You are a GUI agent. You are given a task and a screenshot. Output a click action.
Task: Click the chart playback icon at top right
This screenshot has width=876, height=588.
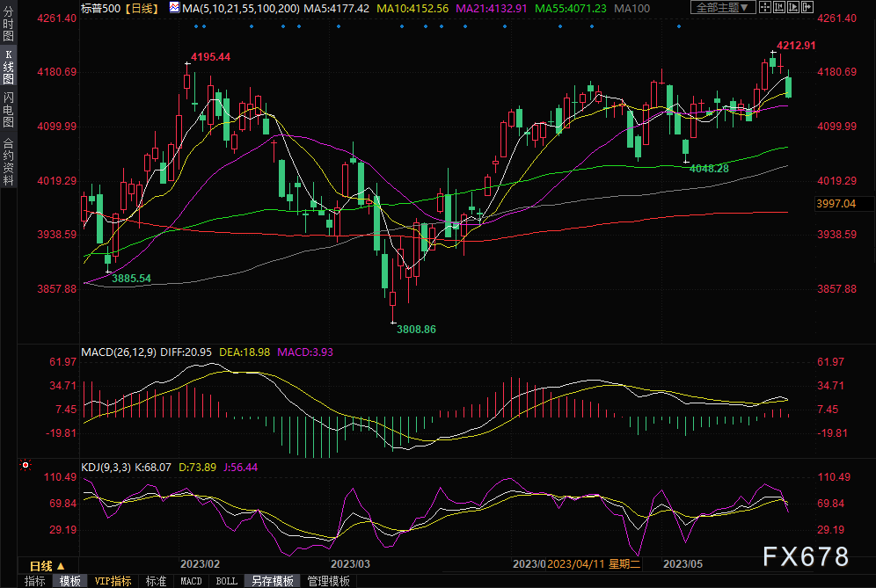pos(794,8)
